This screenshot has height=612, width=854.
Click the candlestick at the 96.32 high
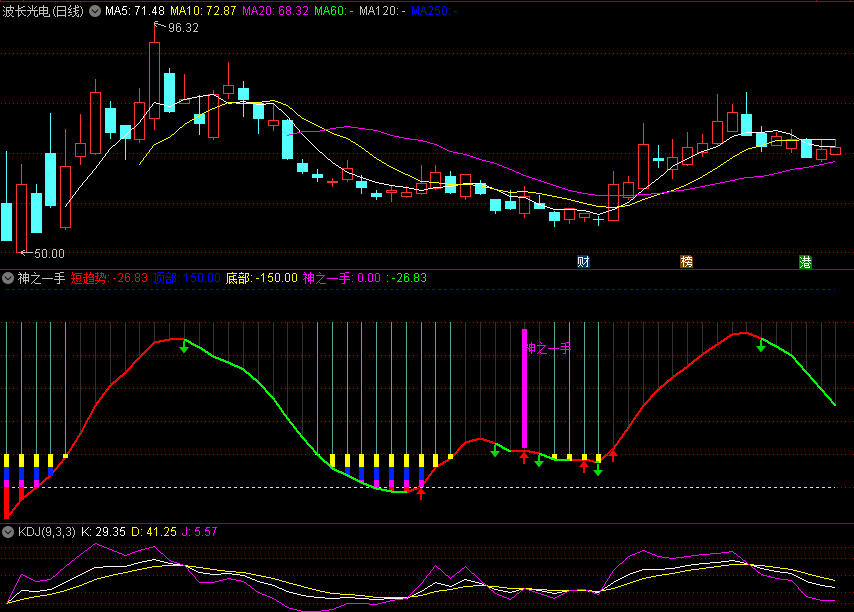[154, 79]
